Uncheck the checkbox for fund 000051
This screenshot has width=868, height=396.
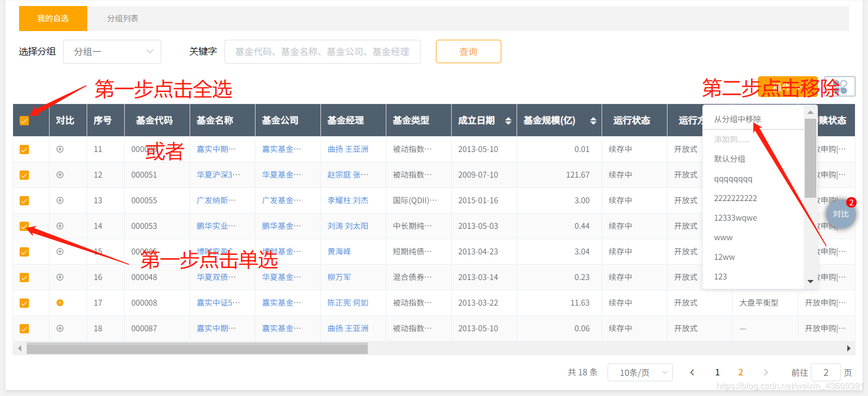pyautogui.click(x=24, y=175)
